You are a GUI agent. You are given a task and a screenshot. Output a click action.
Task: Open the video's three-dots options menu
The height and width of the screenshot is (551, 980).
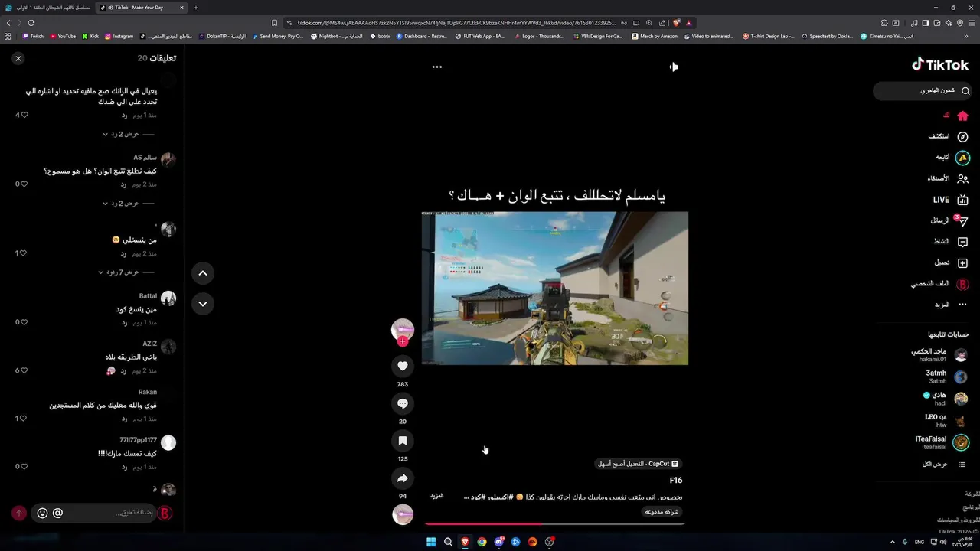pyautogui.click(x=437, y=67)
